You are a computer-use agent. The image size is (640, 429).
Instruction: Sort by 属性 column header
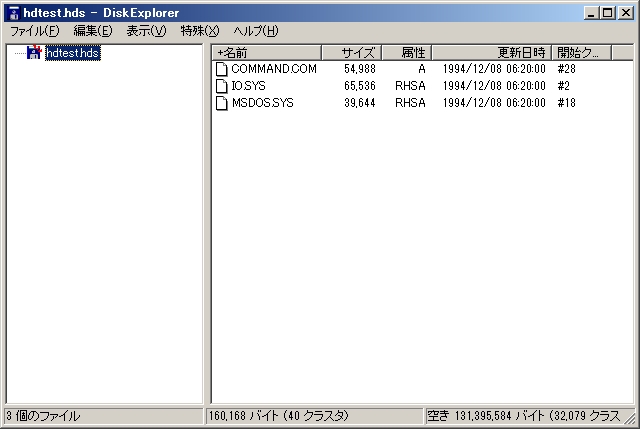[x=406, y=52]
